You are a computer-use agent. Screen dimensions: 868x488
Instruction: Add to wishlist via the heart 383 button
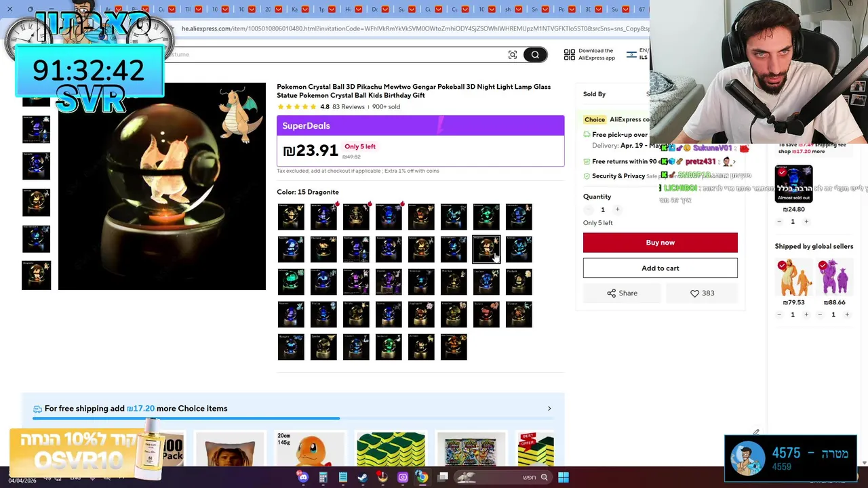pyautogui.click(x=702, y=293)
